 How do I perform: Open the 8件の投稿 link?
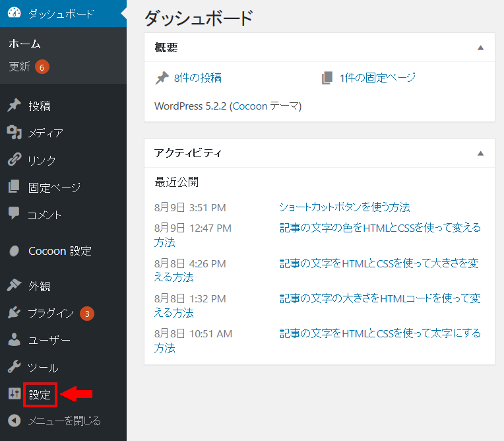tap(197, 78)
